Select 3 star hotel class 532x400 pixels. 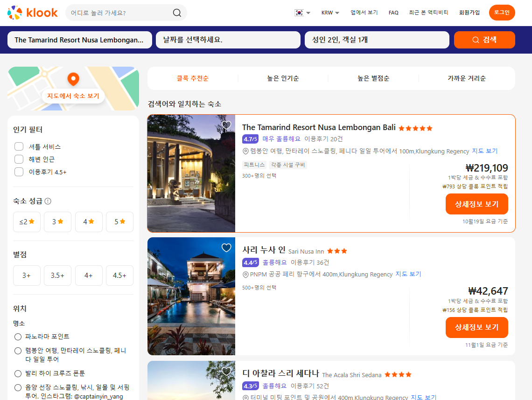[x=58, y=222]
